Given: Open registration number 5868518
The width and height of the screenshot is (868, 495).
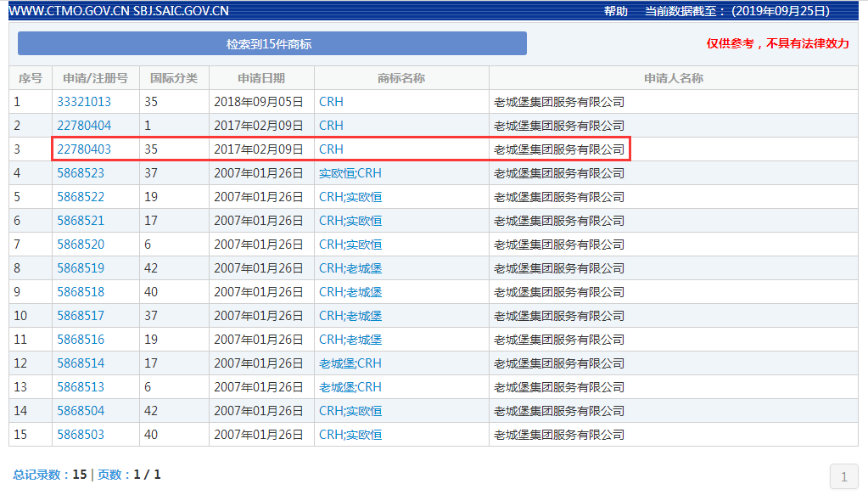Looking at the screenshot, I should 81,292.
